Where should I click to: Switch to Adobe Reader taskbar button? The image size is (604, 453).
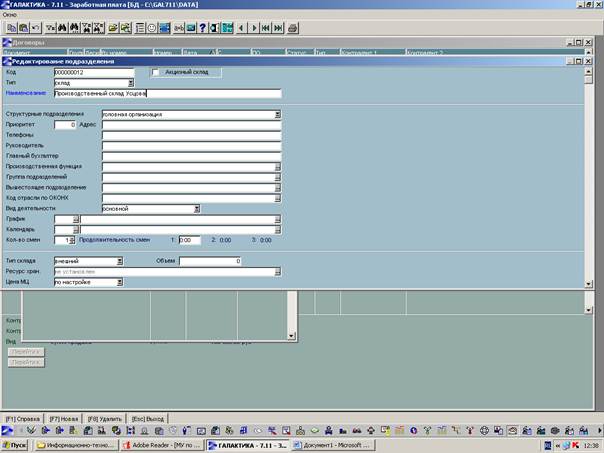coord(162,445)
